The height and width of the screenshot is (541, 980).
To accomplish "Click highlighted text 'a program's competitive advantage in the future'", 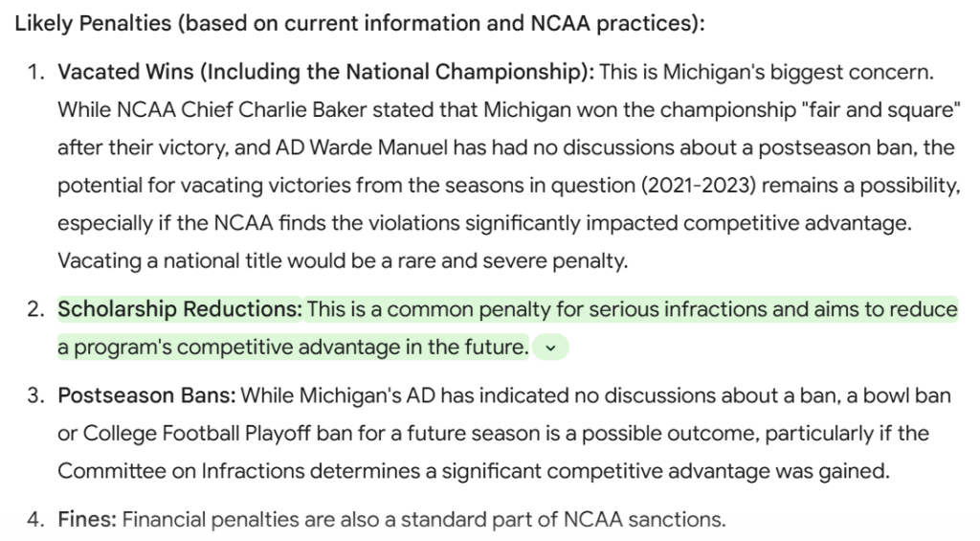I will (292, 348).
